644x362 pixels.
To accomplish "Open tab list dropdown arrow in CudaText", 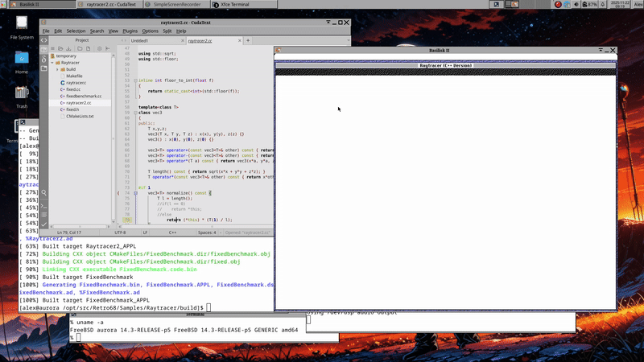I will [349, 41].
